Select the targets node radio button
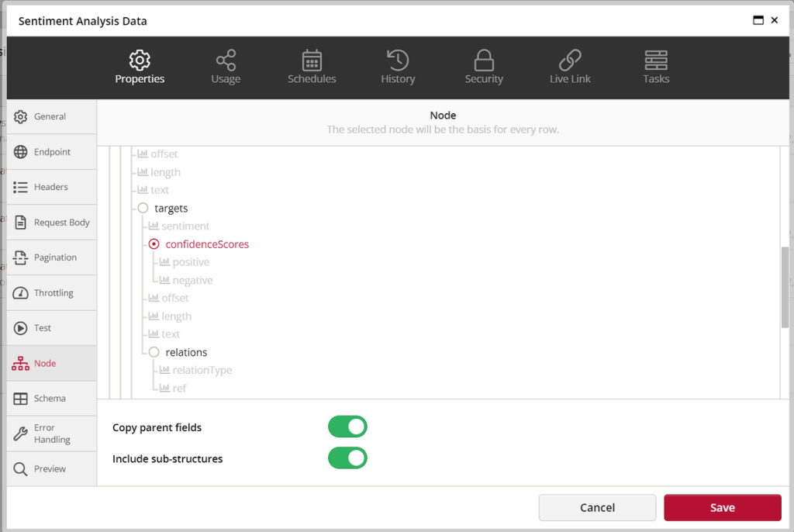794x532 pixels. (143, 209)
